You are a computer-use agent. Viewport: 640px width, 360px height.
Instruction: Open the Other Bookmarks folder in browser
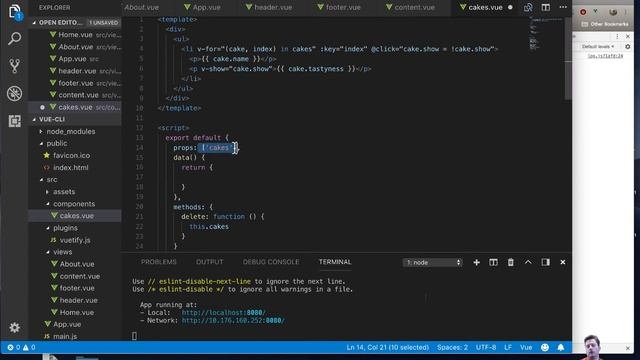tap(605, 24)
